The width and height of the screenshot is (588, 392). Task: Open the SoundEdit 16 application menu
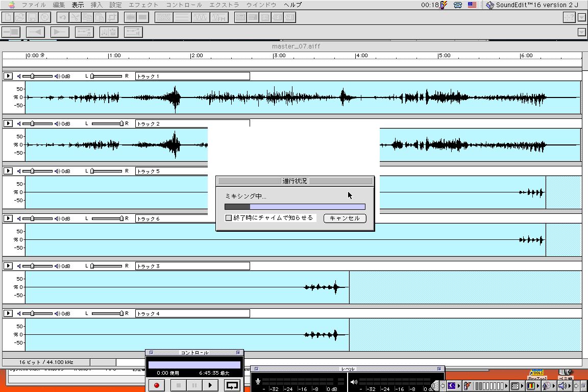click(x=532, y=5)
